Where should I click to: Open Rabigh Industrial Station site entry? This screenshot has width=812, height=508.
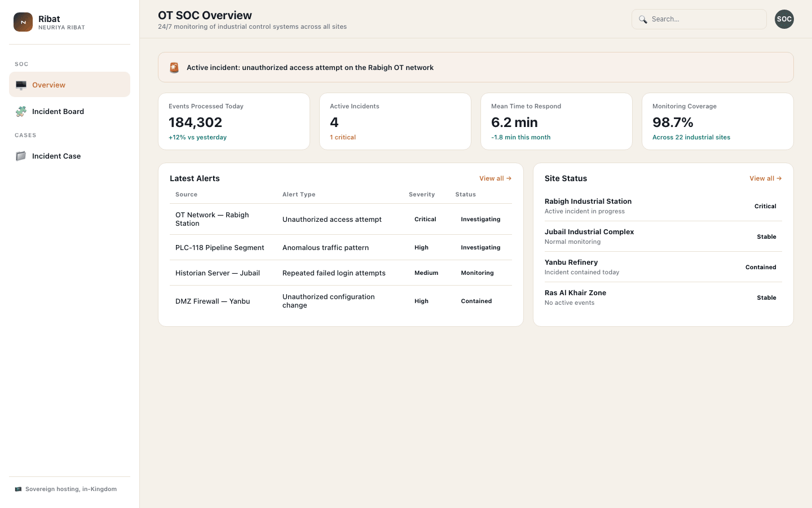tap(663, 206)
